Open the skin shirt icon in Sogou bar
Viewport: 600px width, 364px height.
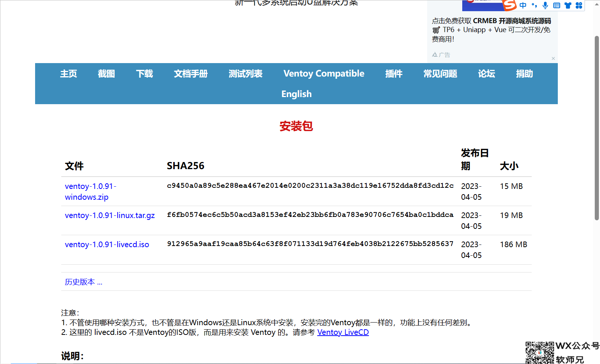(x=568, y=5)
